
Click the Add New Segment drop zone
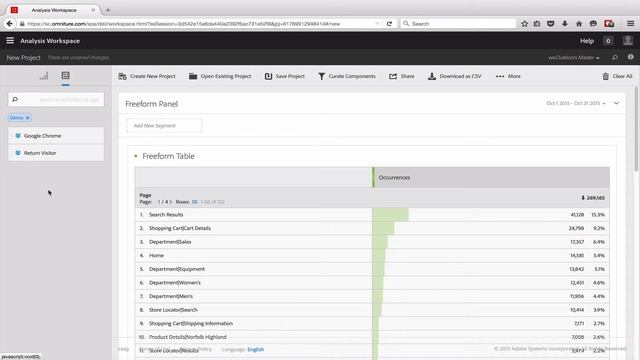[x=164, y=125]
